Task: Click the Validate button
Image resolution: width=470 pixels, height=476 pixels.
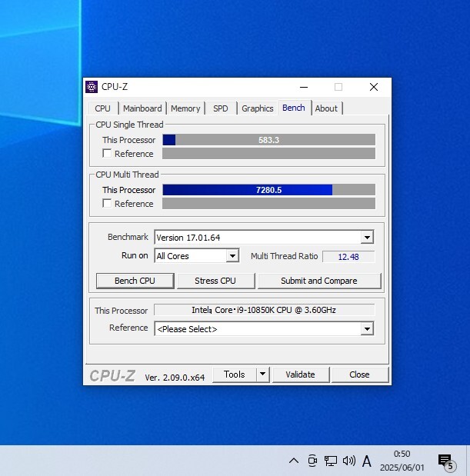Action: [301, 374]
